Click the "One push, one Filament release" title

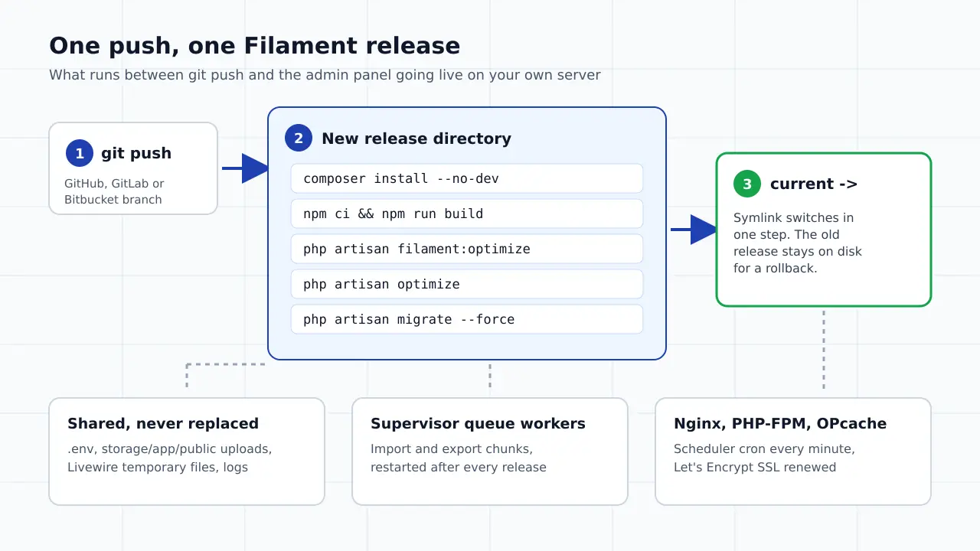(255, 46)
